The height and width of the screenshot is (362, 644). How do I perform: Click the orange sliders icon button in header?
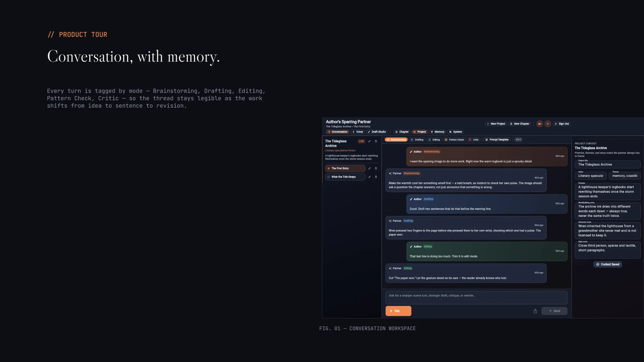click(x=548, y=124)
